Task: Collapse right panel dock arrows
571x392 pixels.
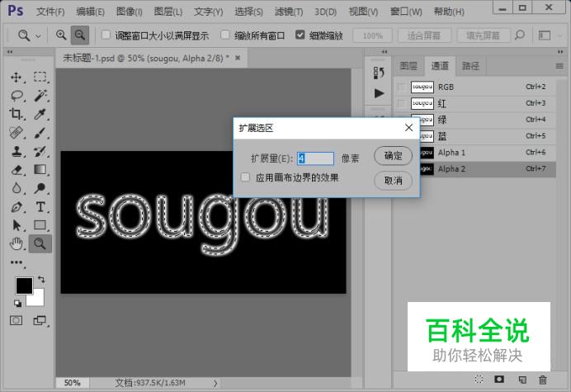Action: pyautogui.click(x=560, y=52)
